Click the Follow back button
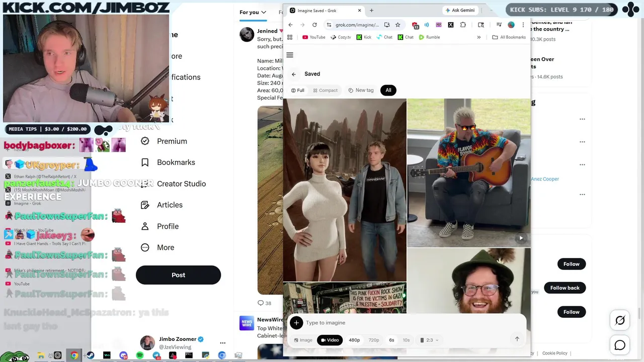 point(565,288)
